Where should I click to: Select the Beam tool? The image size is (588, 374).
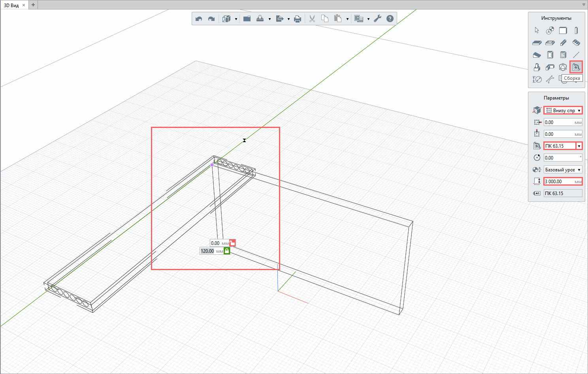[x=563, y=43]
